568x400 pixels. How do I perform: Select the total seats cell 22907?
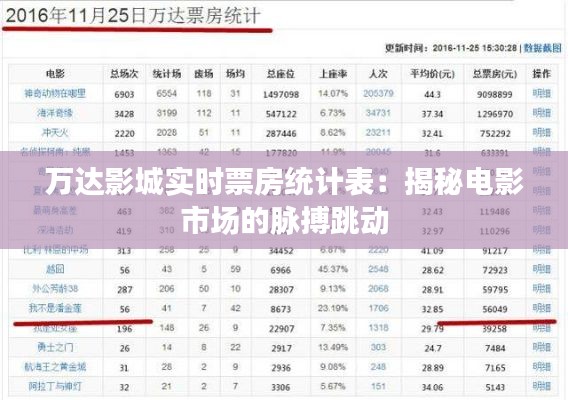pyautogui.click(x=281, y=329)
